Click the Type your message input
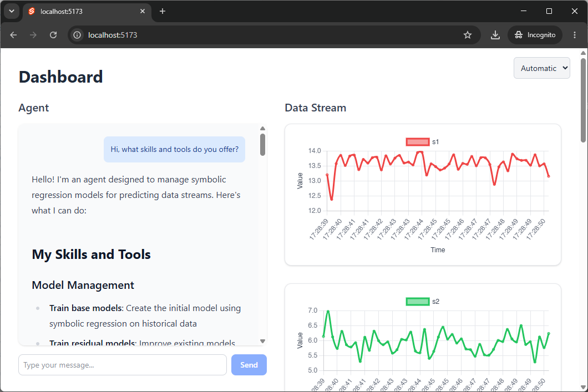Screen dimensions: 588x392 [x=123, y=365]
